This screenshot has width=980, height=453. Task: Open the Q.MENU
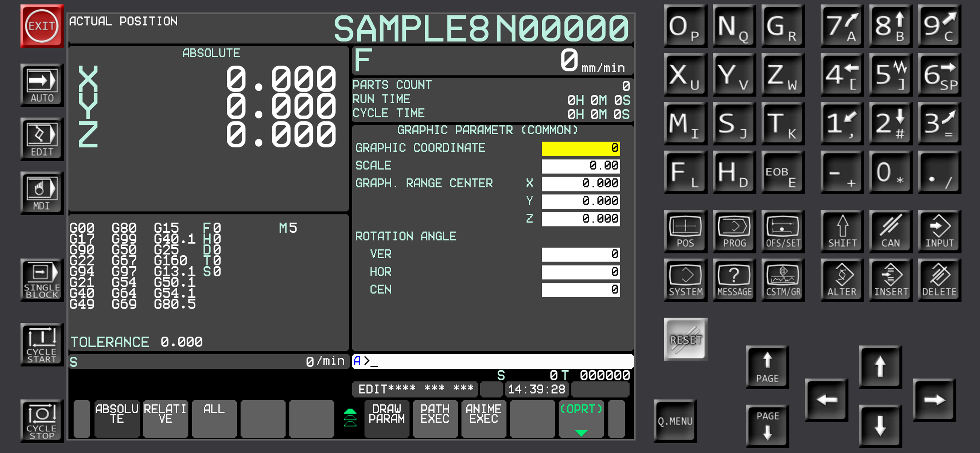(675, 421)
